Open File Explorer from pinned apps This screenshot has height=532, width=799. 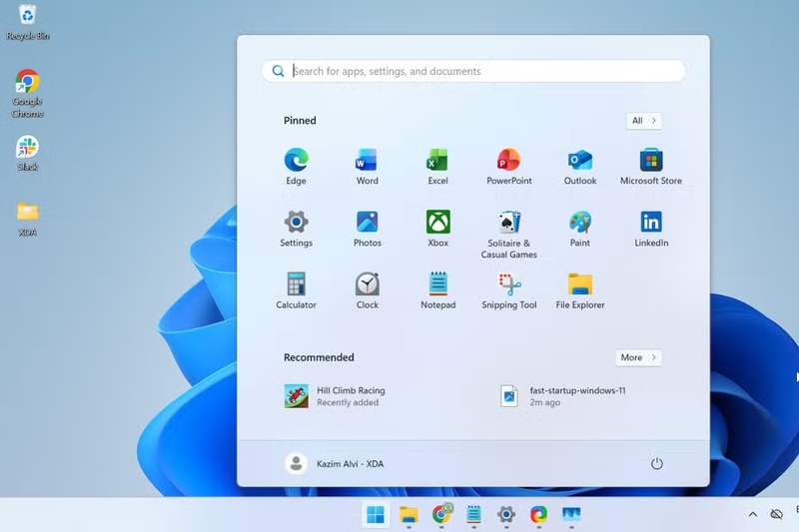(580, 290)
